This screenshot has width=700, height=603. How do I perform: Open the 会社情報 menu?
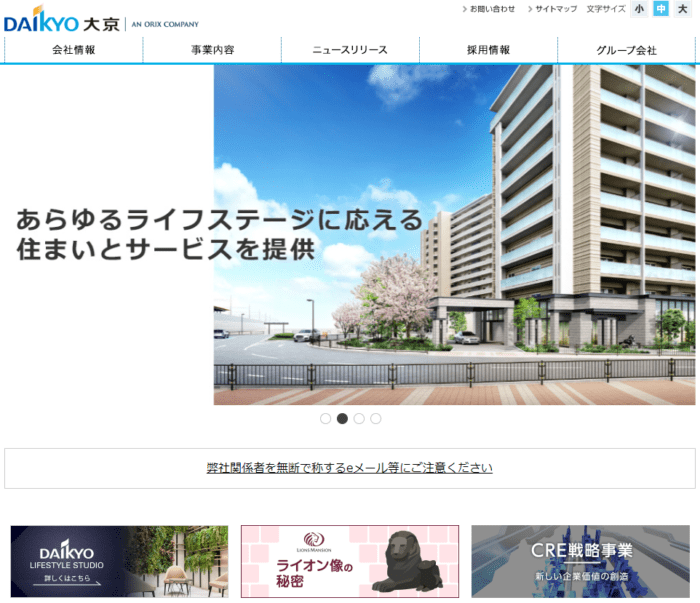[x=74, y=50]
